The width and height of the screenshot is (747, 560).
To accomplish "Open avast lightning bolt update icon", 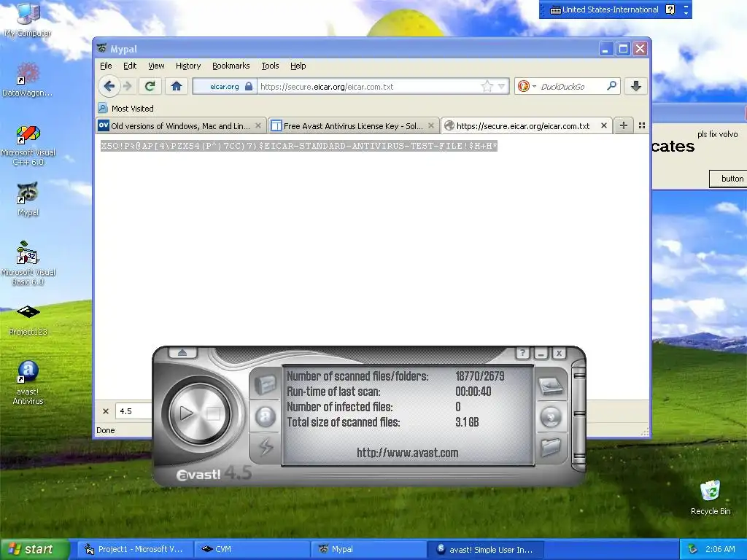I will pos(266,447).
